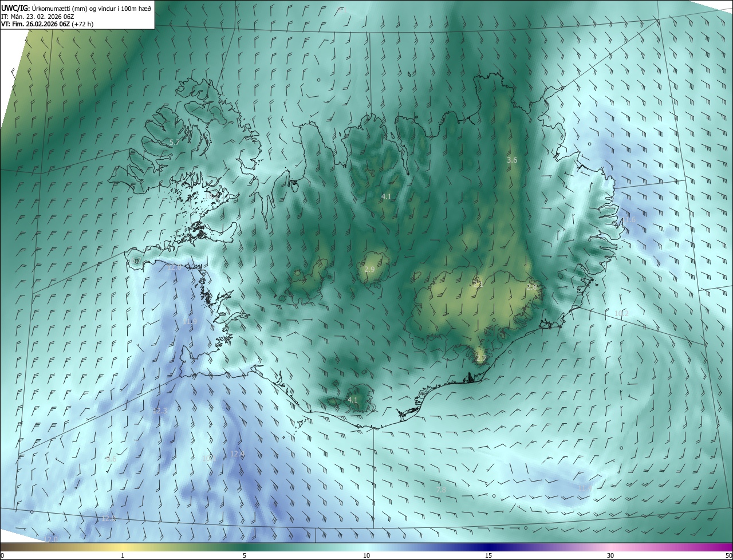Viewport: 733px width, 560px height.
Task: Click the 11.9 value label
Action: [x=190, y=322]
